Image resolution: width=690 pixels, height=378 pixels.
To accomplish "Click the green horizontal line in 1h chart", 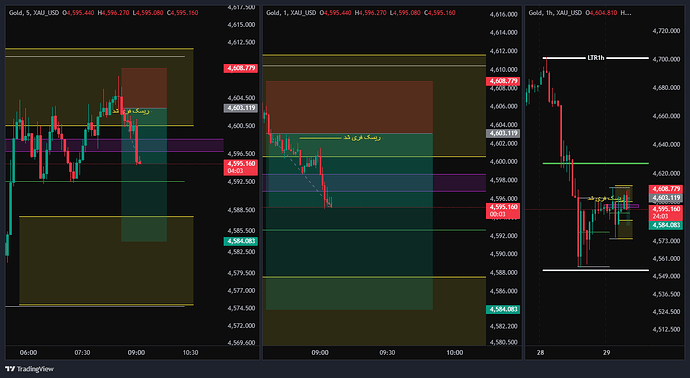I will click(595, 163).
